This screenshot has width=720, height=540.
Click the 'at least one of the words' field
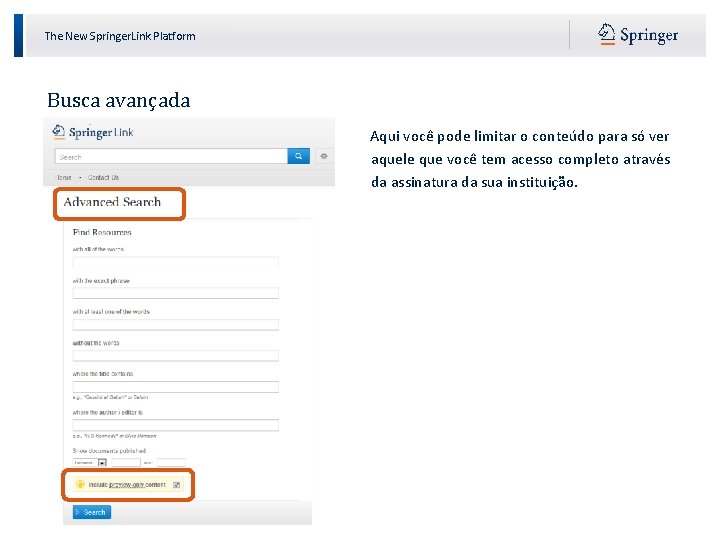click(175, 325)
